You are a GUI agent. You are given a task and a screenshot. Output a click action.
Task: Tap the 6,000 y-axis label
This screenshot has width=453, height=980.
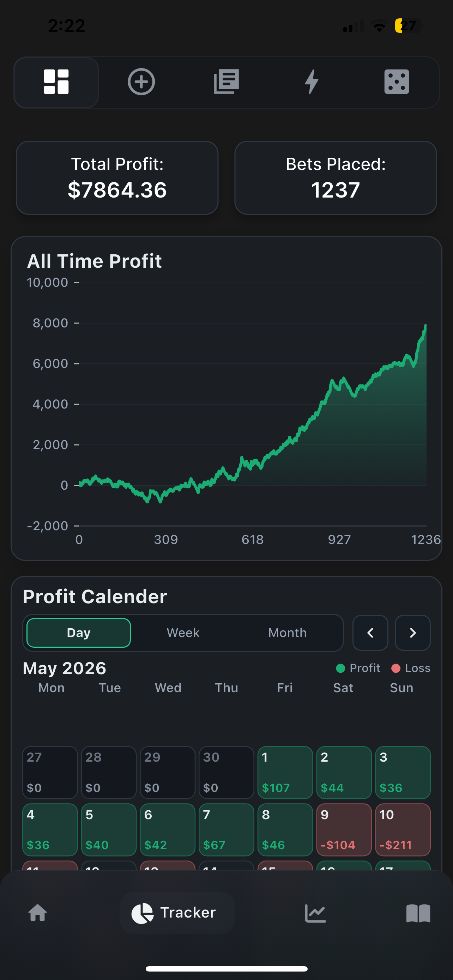coord(50,363)
